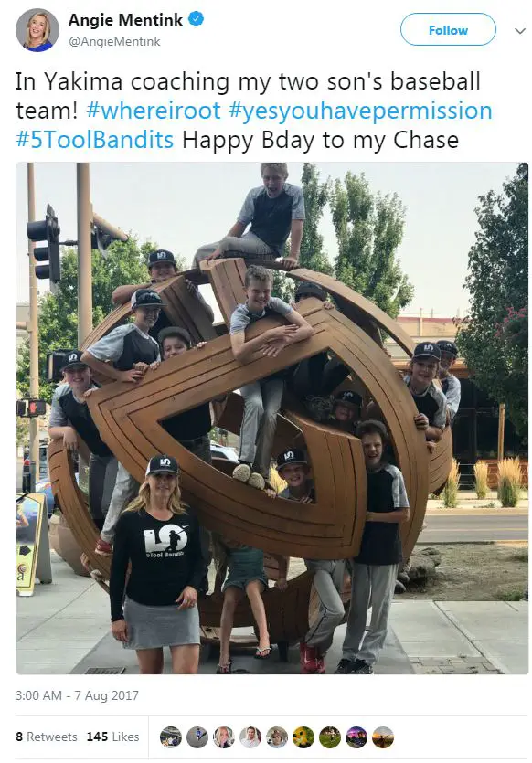Open the yellow sunflower liker avatar

303,737
